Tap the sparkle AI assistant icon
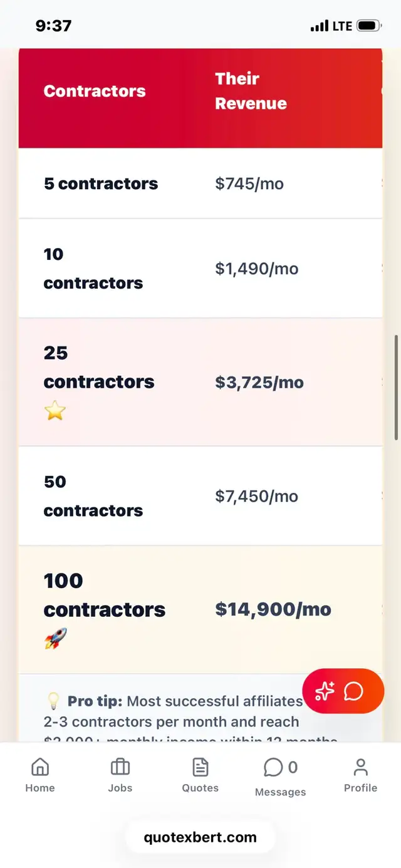The height and width of the screenshot is (868, 401). coord(325,691)
